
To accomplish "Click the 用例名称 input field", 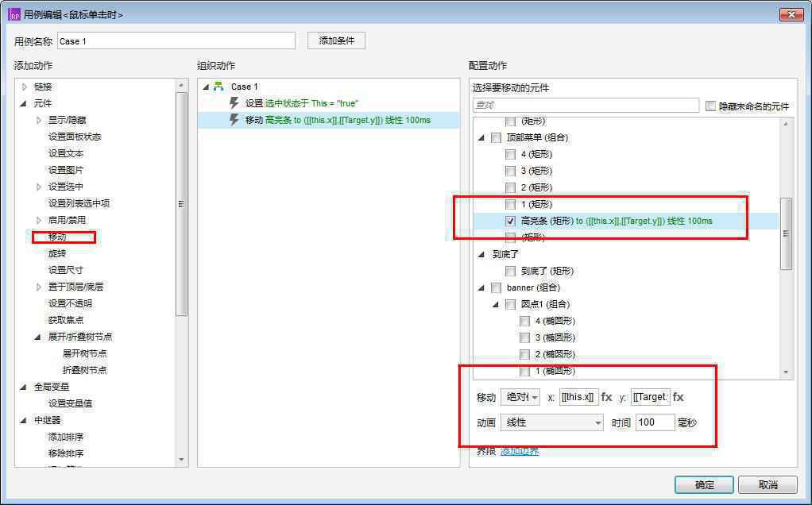I will pos(176,40).
